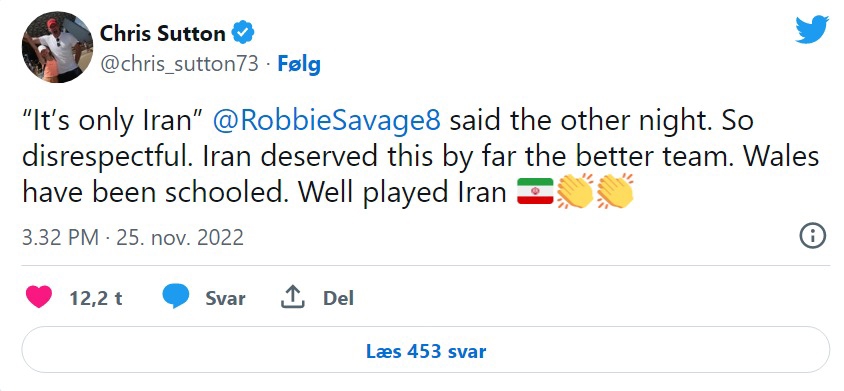Click the tweet body text
The image size is (844, 391).
[420, 157]
